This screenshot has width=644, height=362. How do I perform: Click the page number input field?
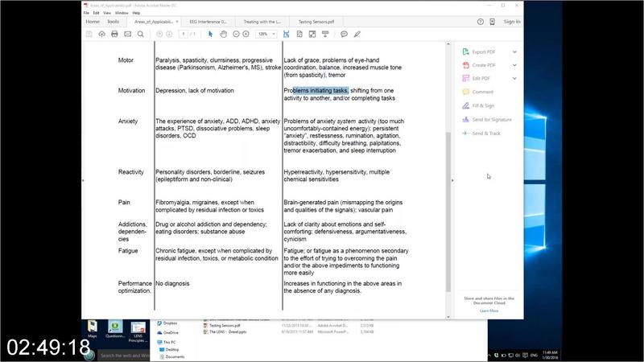pyautogui.click(x=184, y=34)
